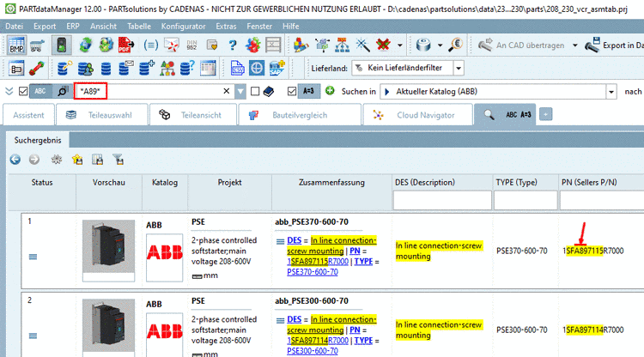Click the database with envelope icon

[x=126, y=68]
